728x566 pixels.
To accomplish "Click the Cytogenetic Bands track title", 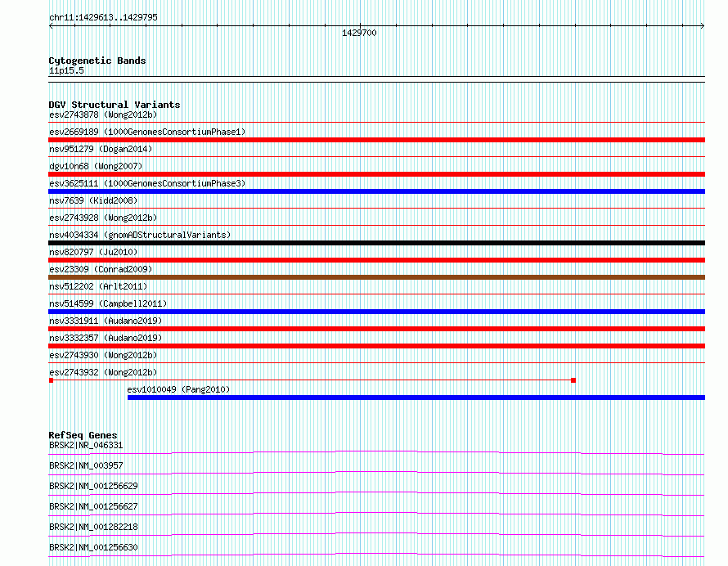I will pos(97,61).
